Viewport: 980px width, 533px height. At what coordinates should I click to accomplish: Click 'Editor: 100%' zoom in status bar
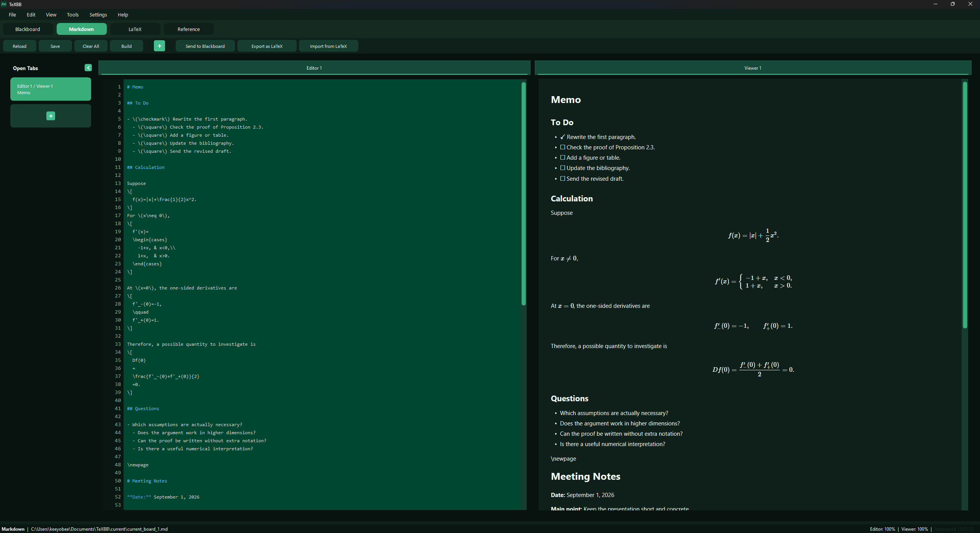click(x=882, y=529)
